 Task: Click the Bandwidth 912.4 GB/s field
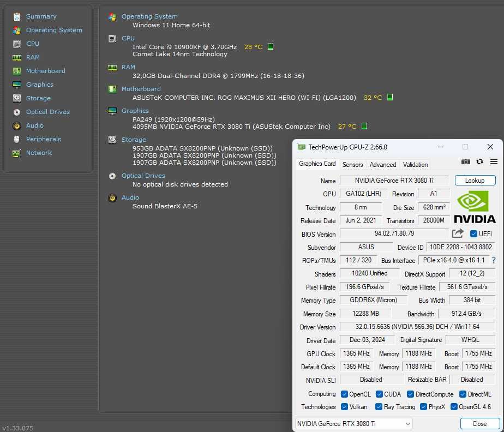pos(466,314)
